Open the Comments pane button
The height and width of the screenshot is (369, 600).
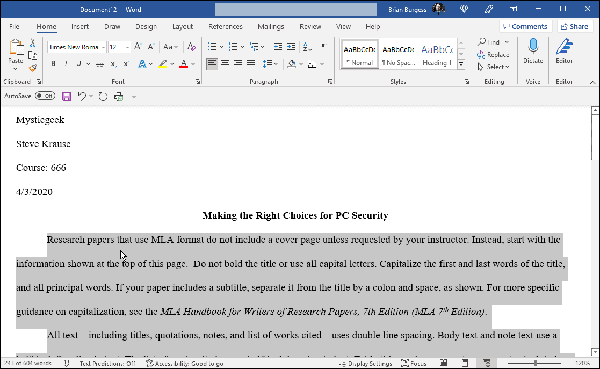pos(525,26)
